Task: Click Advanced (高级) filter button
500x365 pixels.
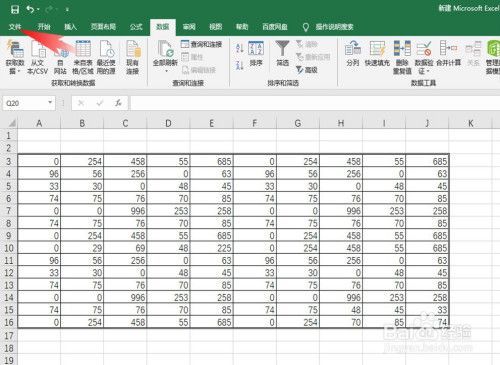Action: pos(307,70)
